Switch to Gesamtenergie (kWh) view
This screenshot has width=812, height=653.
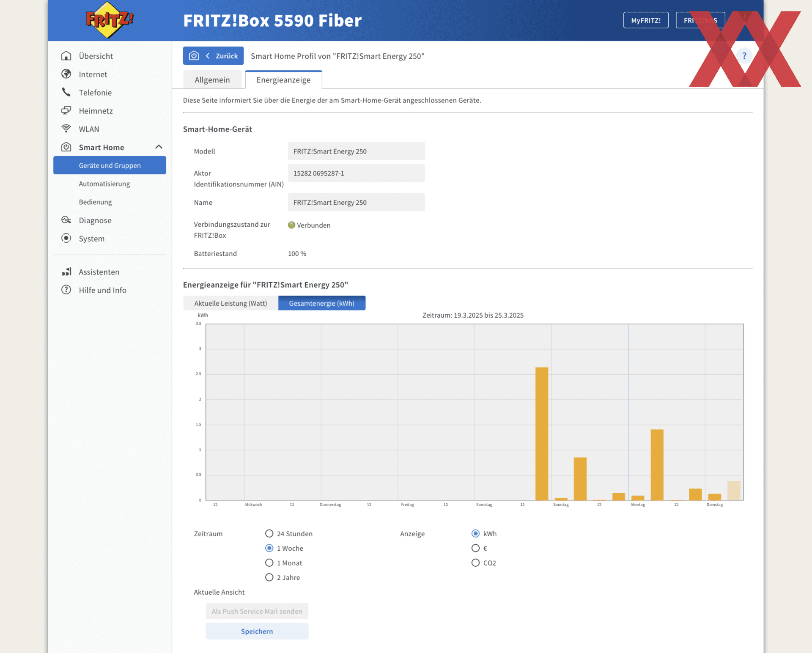point(321,303)
